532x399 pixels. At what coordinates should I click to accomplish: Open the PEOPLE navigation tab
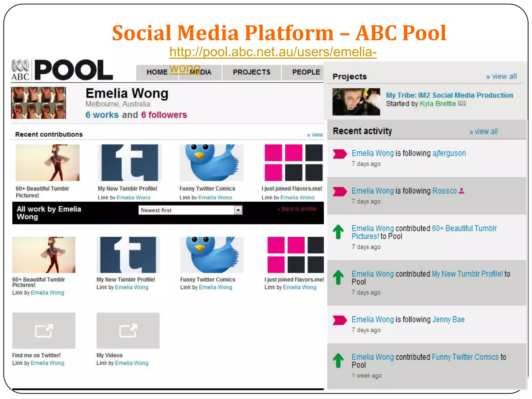point(303,72)
